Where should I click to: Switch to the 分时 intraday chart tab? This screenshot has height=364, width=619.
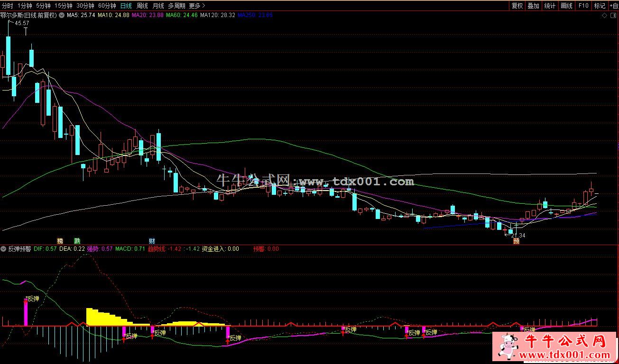[x=7, y=6]
